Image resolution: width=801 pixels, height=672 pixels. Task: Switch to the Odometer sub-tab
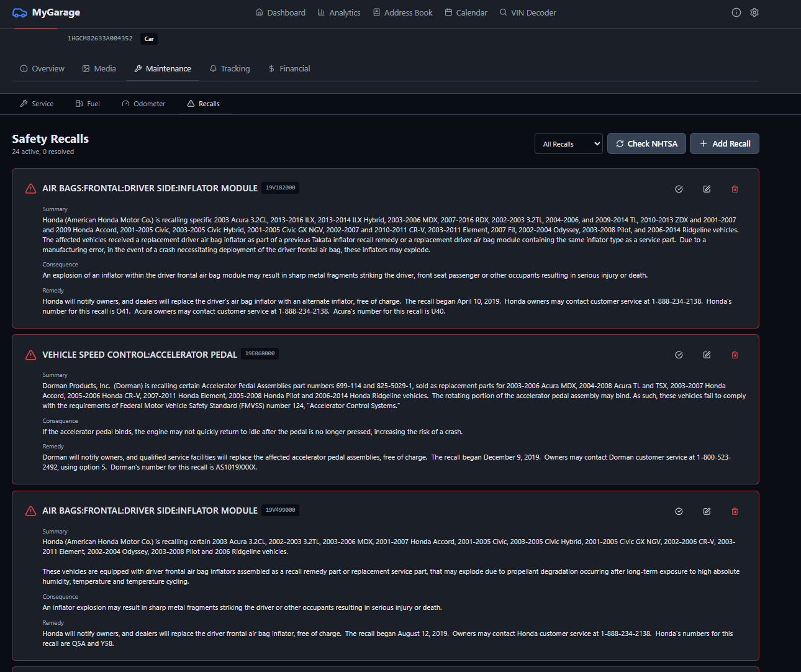143,104
